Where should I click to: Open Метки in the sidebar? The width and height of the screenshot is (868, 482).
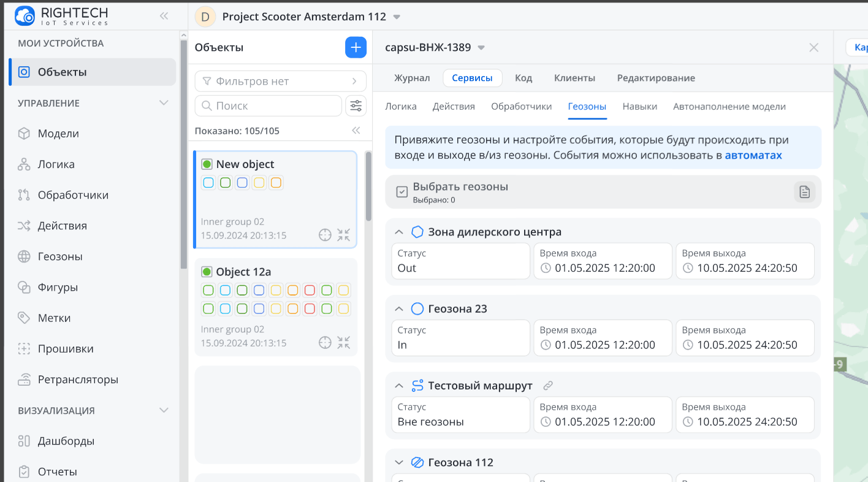tap(54, 318)
